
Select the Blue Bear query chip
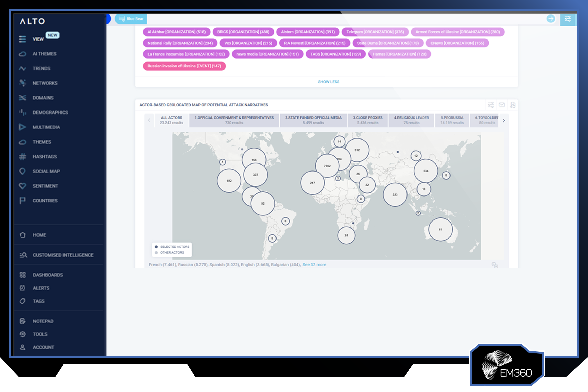pos(131,19)
